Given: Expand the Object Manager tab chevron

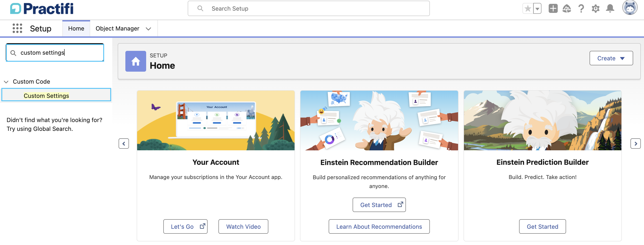Looking at the screenshot, I should pyautogui.click(x=148, y=29).
